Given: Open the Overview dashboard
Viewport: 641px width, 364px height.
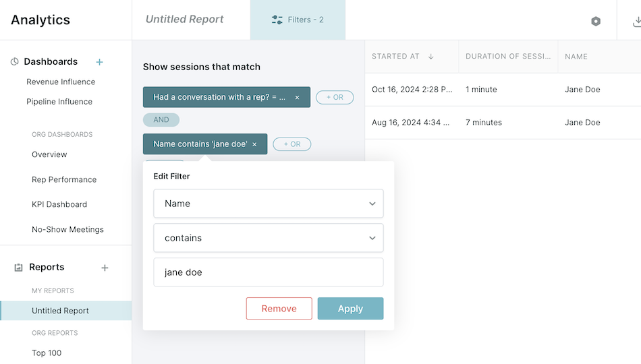Looking at the screenshot, I should (x=49, y=154).
